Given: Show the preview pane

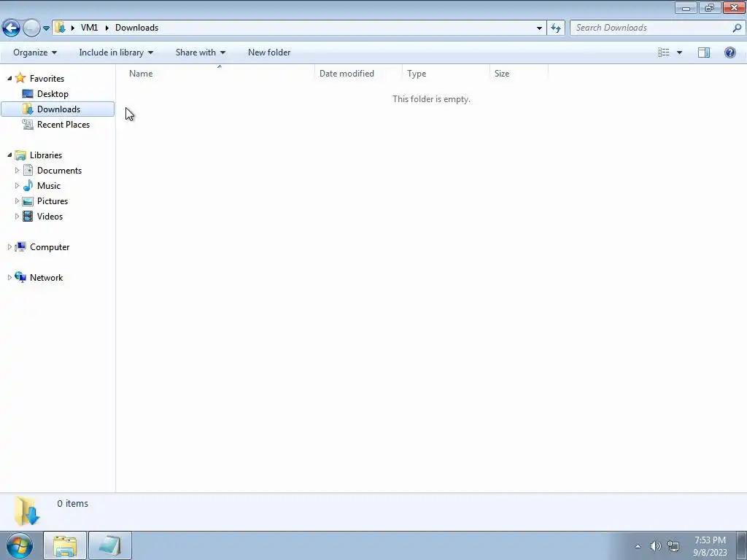Looking at the screenshot, I should [704, 52].
